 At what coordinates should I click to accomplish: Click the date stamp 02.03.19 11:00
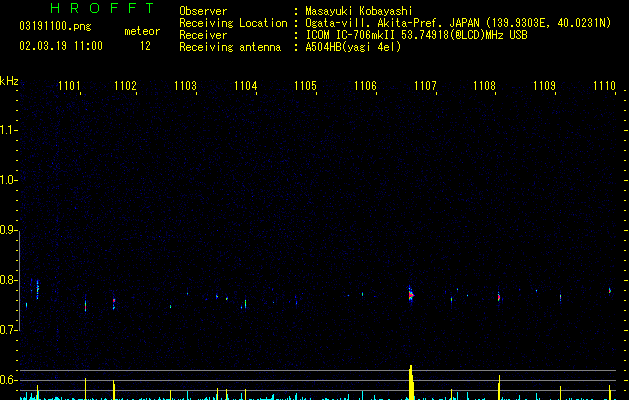[x=61, y=46]
